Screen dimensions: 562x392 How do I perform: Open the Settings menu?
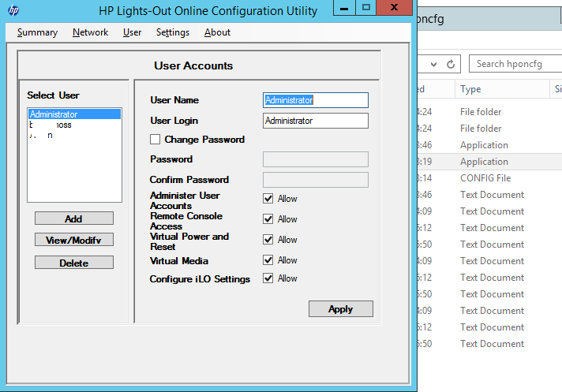coord(172,32)
